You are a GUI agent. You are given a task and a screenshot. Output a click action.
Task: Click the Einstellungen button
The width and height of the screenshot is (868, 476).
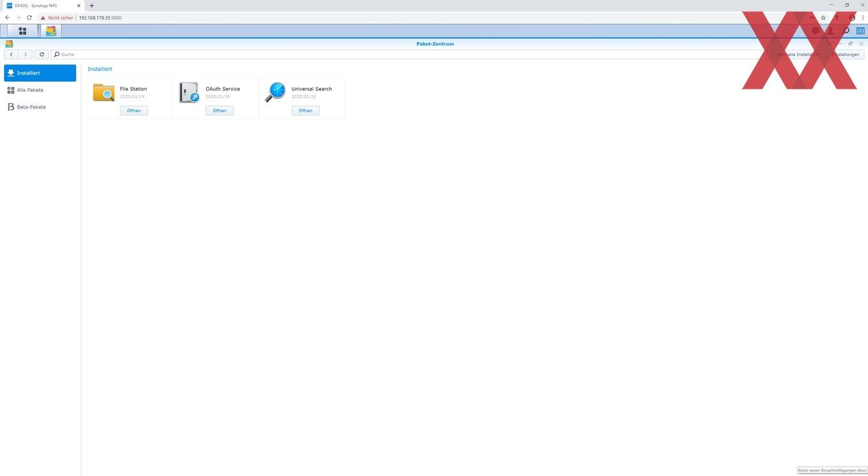(x=844, y=54)
